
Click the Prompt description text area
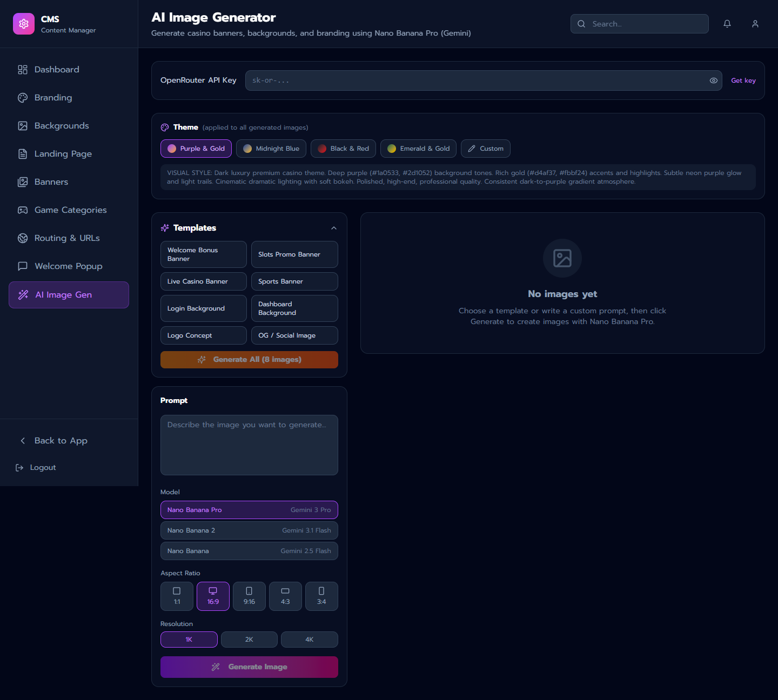coord(249,445)
